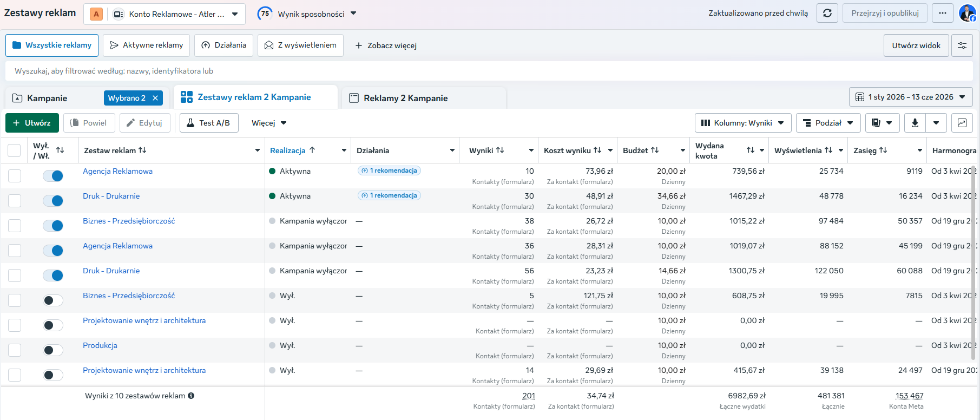This screenshot has width=980, height=420.
Task: Sort by Wył./Wł. column arrows
Action: pos(60,150)
